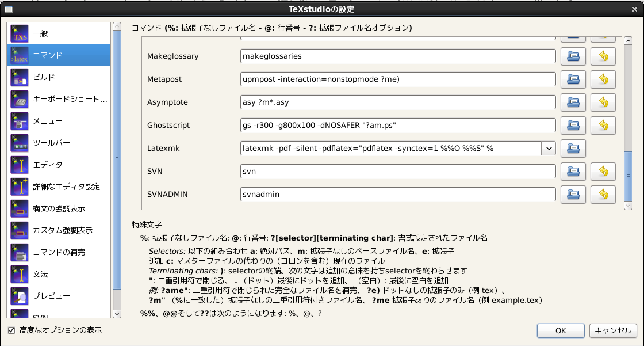Click the command list scrollbar up arrow

[628, 41]
